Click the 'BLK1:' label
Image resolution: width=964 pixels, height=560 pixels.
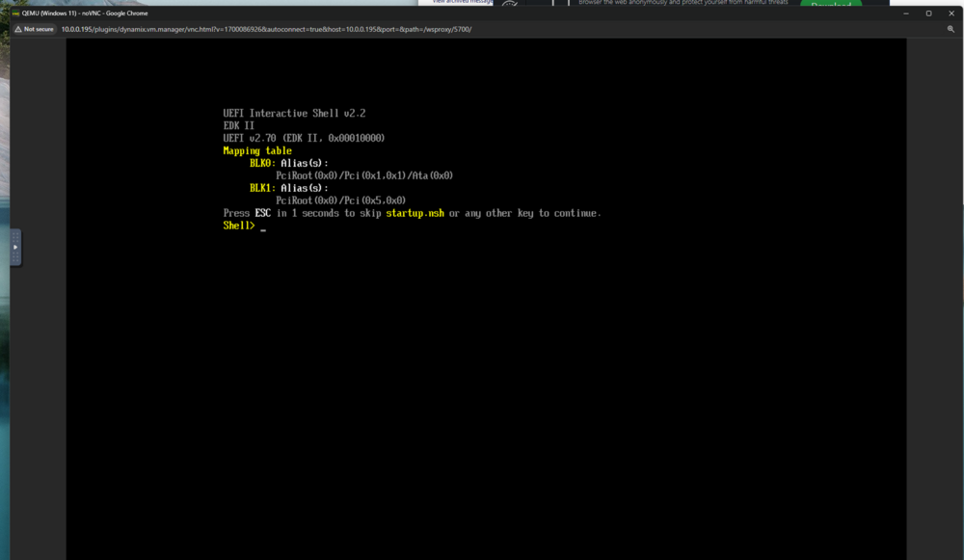(262, 188)
